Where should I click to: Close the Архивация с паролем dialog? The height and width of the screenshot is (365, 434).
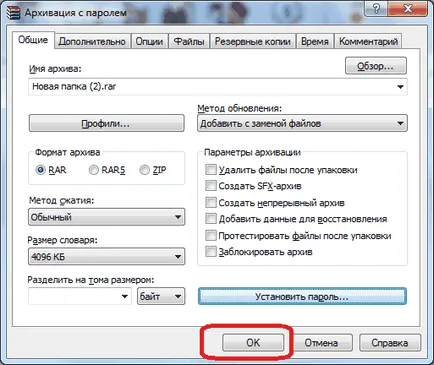[408, 8]
